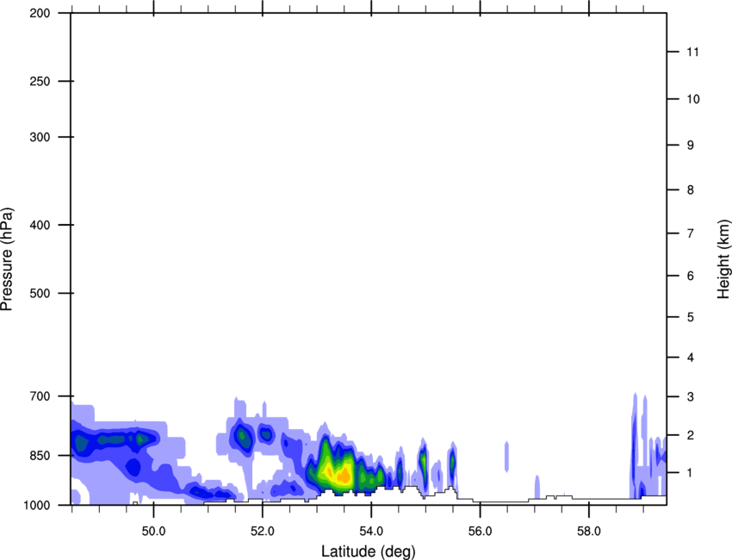Click the 300 pressure tick label
The image size is (732, 560).
tap(40, 137)
